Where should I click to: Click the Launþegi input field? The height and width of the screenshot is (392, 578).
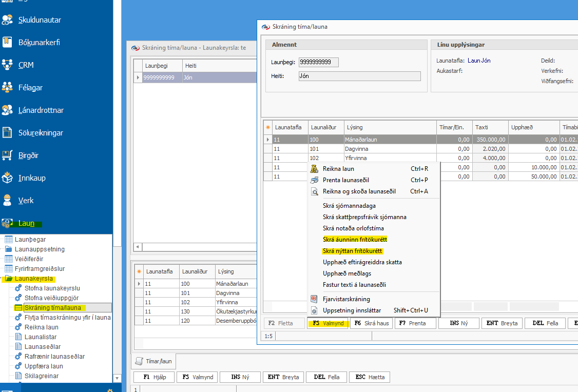(318, 62)
